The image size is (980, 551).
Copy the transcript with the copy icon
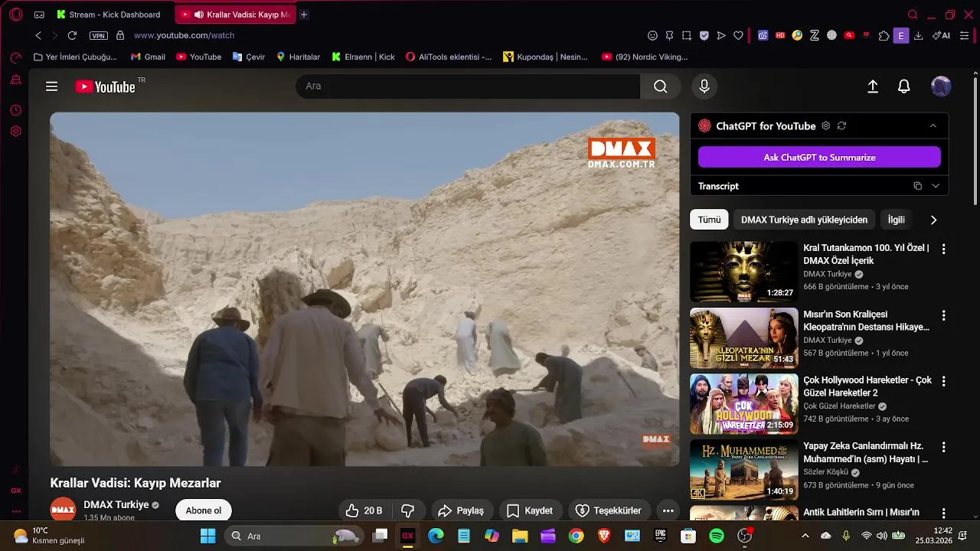click(x=917, y=186)
